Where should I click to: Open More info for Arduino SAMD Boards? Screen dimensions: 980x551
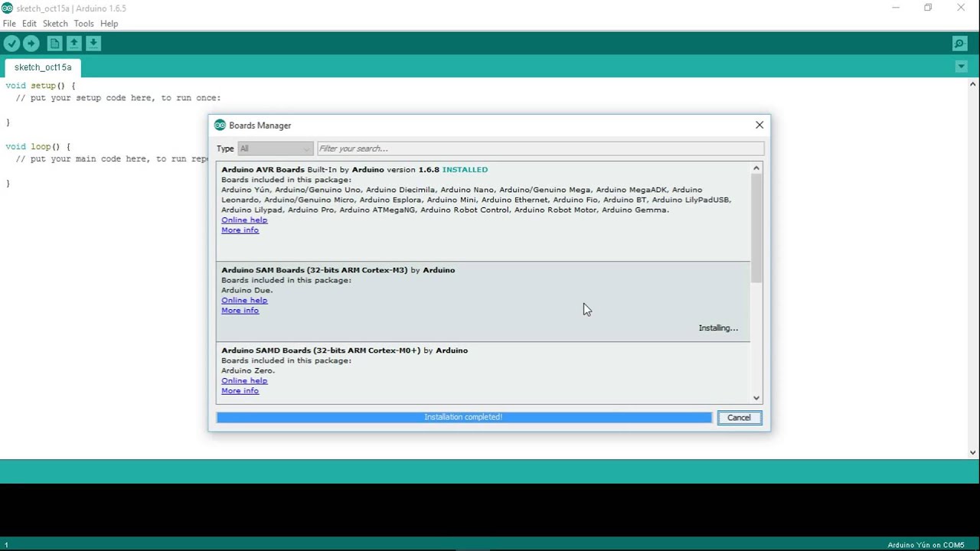point(240,390)
